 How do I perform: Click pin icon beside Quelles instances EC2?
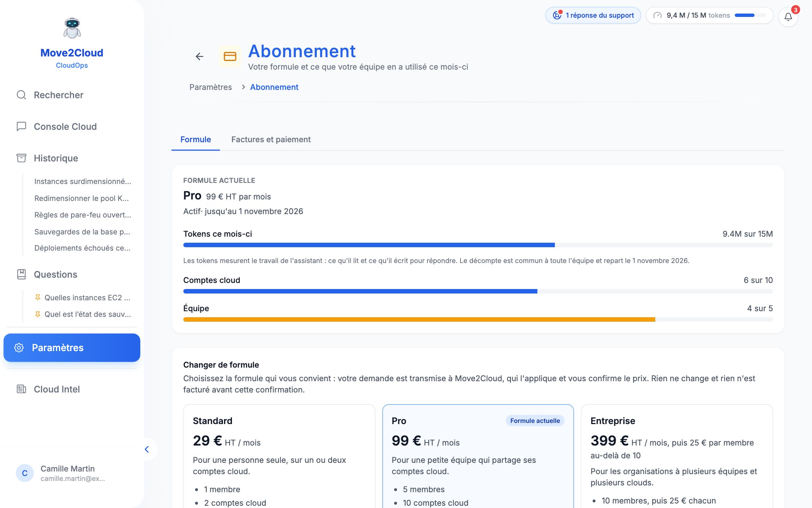[x=38, y=297]
